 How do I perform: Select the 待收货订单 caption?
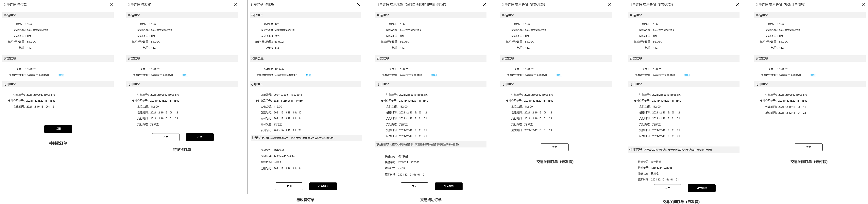(305, 200)
